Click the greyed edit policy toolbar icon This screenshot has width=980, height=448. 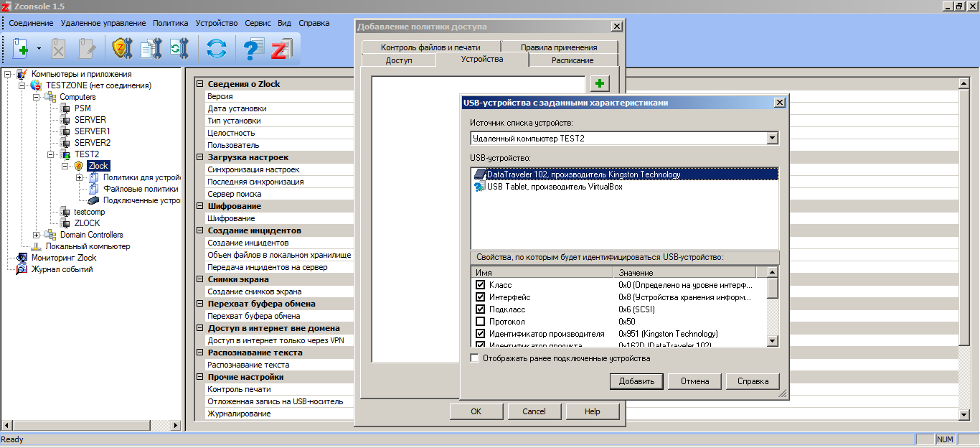tap(87, 49)
